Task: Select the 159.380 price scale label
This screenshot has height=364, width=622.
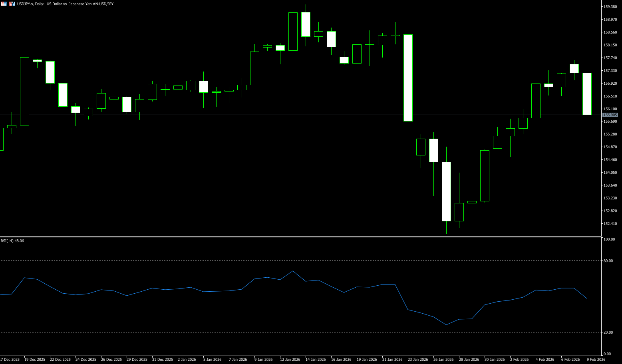Action: tap(610, 7)
